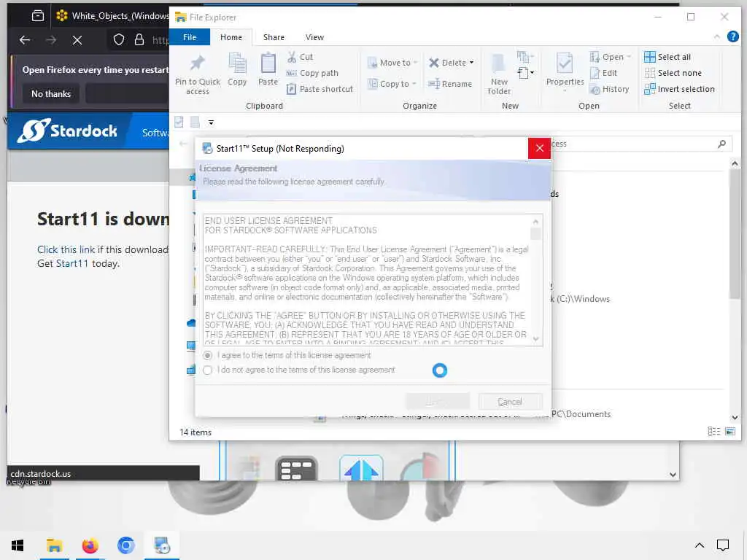Click History in the Open group
The image size is (747, 560).
point(609,89)
